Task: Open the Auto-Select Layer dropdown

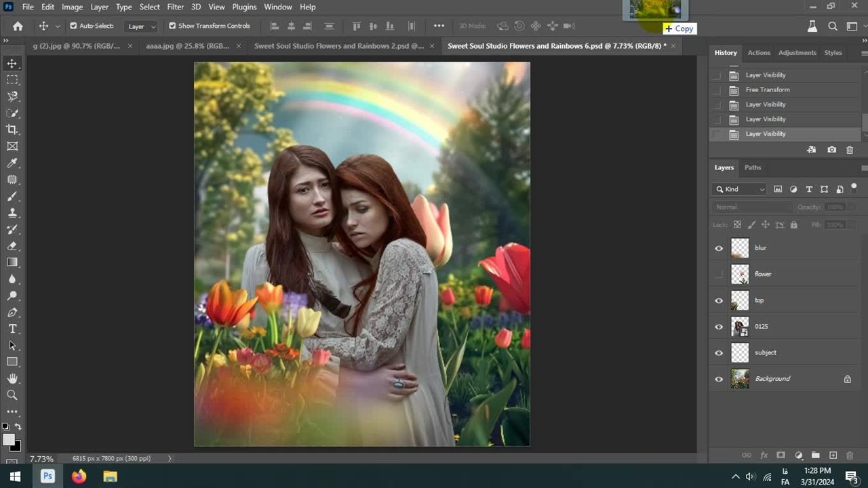Action: 142,26
